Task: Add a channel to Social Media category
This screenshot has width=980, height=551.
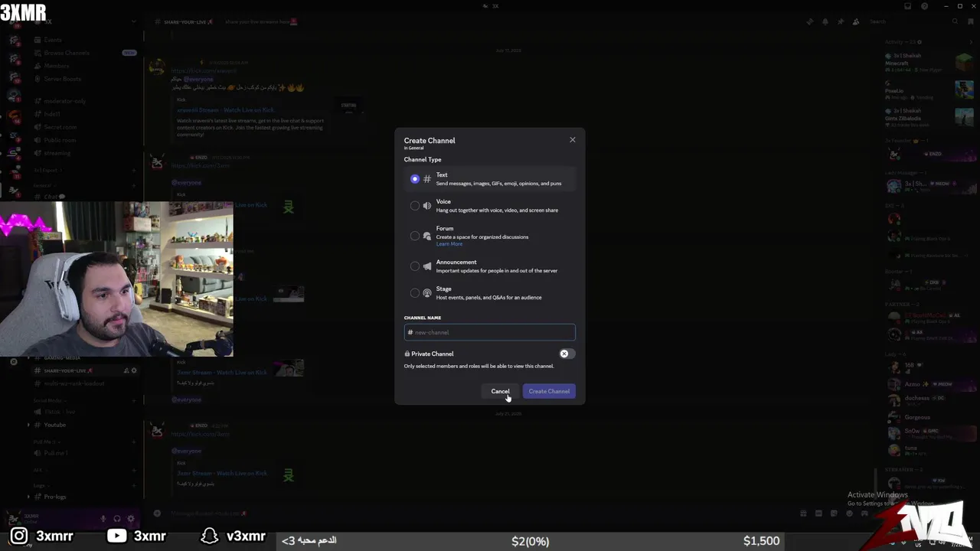Action: pyautogui.click(x=134, y=400)
